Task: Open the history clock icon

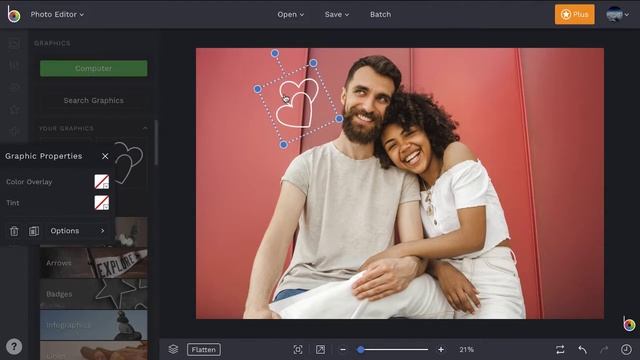Action: tap(626, 349)
